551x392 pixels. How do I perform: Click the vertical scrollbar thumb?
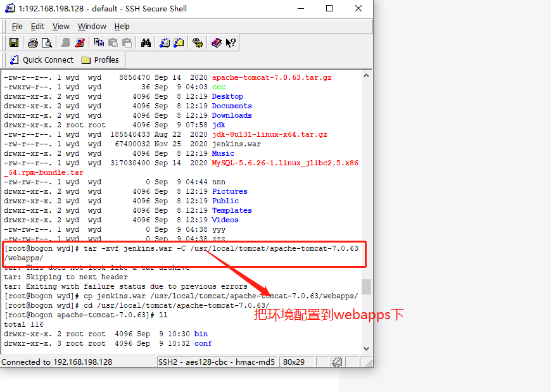point(366,287)
